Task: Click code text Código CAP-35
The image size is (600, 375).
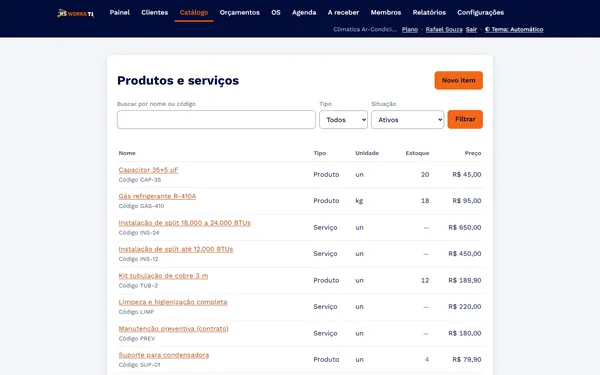Action: [140, 180]
